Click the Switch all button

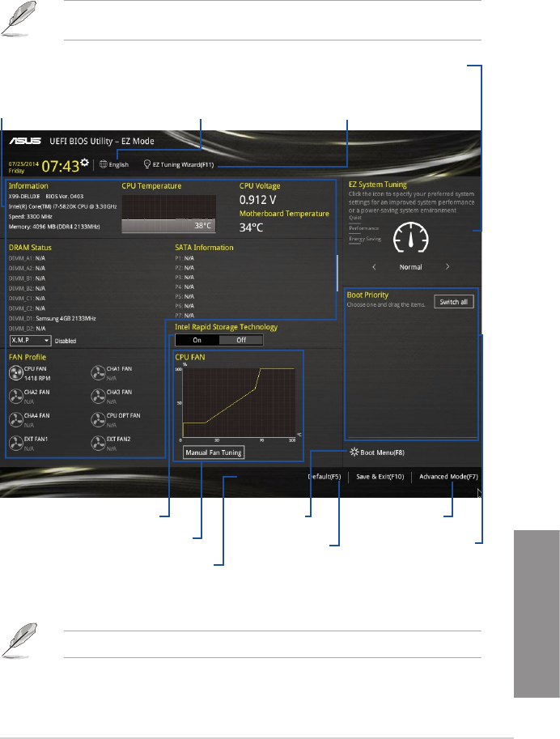point(453,302)
